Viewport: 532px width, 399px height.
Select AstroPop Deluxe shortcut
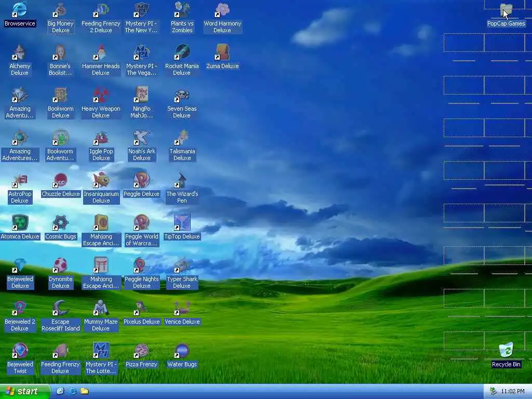(x=20, y=189)
